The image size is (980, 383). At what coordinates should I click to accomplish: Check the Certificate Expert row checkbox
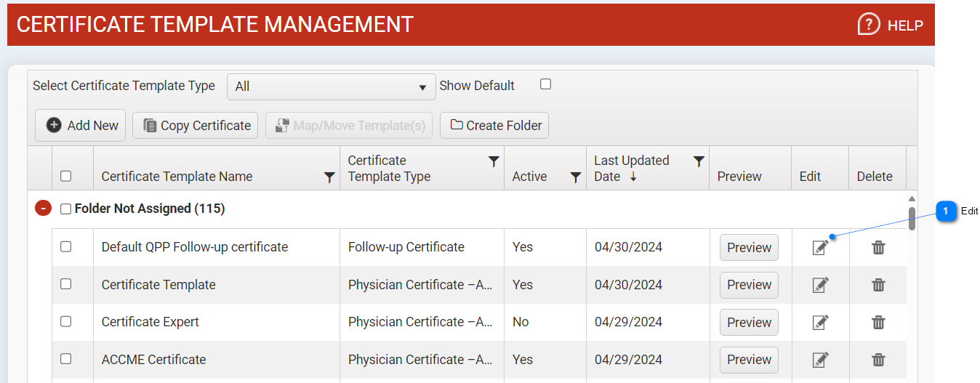tap(66, 321)
